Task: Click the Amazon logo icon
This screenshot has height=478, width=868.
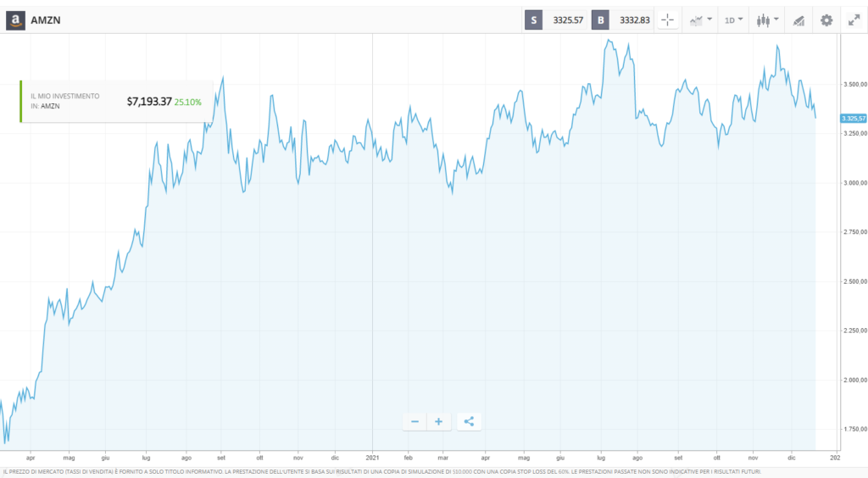Action: point(15,20)
